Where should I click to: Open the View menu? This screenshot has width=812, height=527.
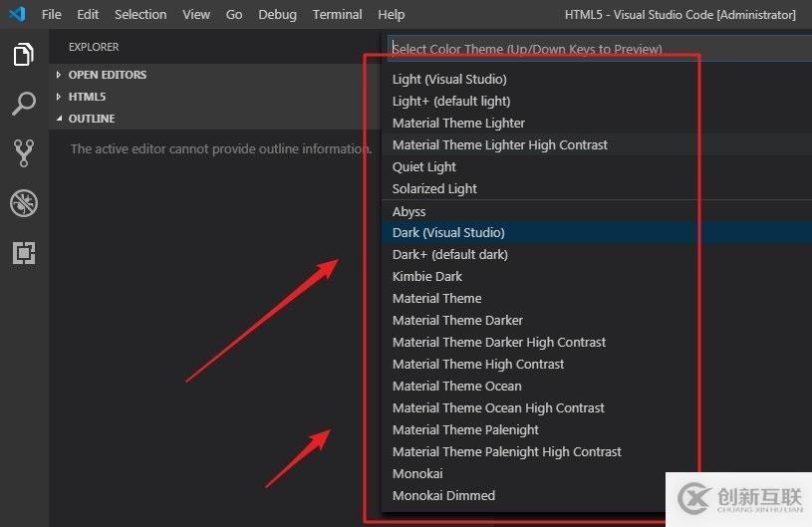(196, 15)
